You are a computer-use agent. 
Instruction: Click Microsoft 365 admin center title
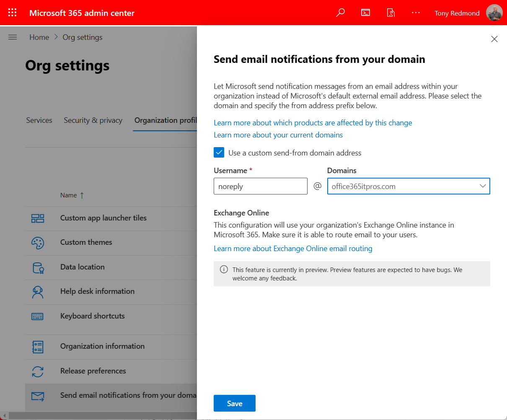pyautogui.click(x=82, y=13)
